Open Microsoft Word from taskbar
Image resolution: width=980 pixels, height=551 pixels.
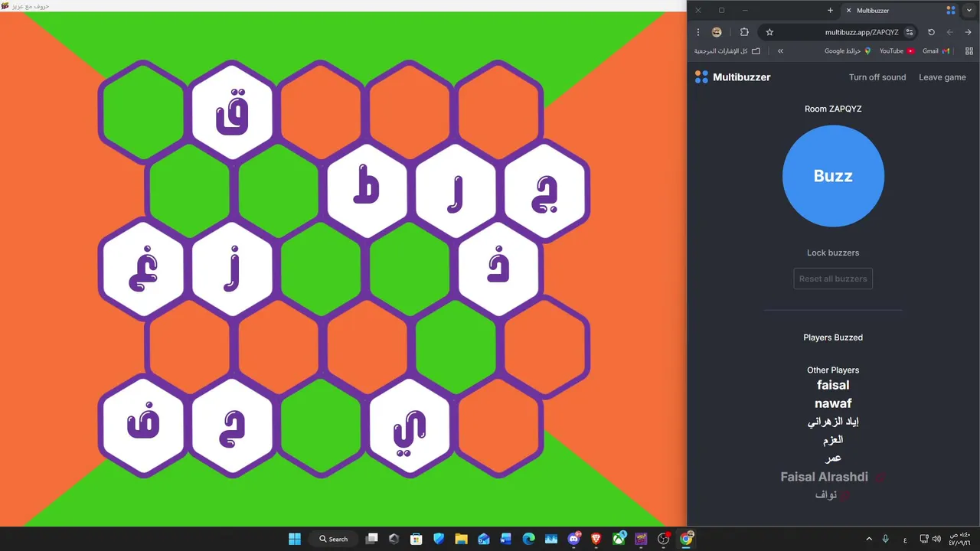coord(506,539)
